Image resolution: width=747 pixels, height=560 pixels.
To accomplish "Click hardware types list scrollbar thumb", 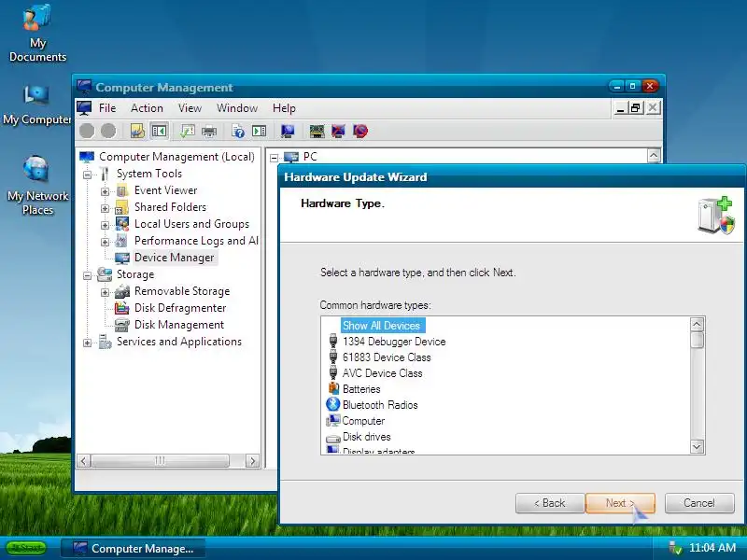I will (697, 341).
